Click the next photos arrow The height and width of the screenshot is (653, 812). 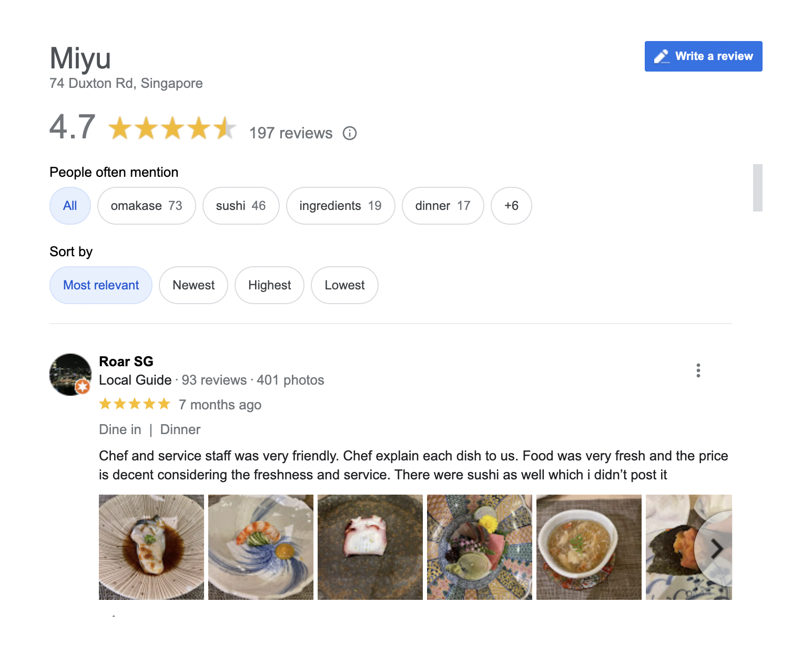click(716, 549)
